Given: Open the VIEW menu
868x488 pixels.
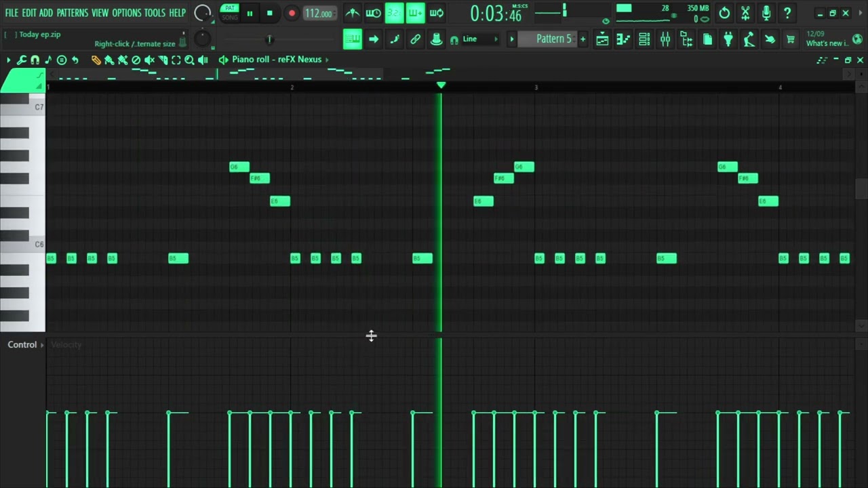Looking at the screenshot, I should point(100,13).
